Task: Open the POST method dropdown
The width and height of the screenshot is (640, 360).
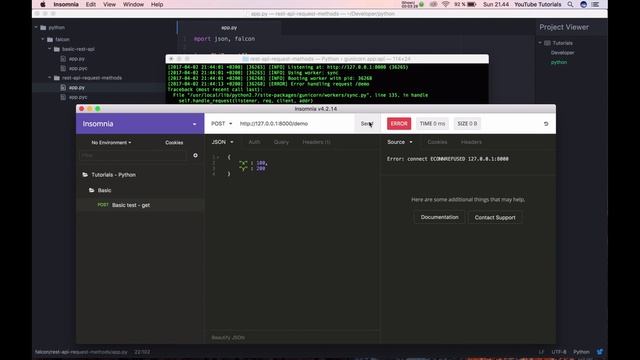Action: tap(222, 124)
